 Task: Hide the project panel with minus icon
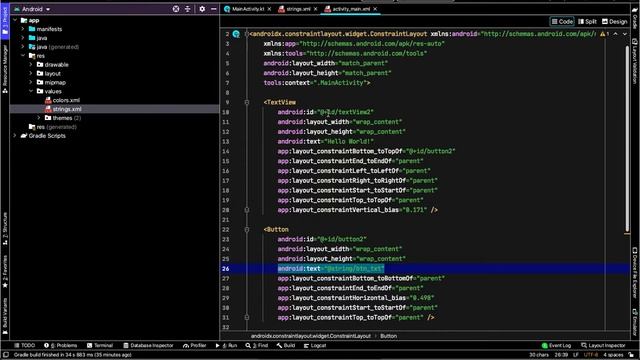pos(213,9)
